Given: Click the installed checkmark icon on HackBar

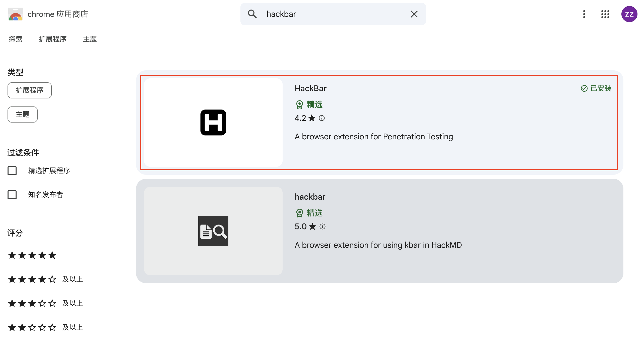Looking at the screenshot, I should [x=584, y=88].
